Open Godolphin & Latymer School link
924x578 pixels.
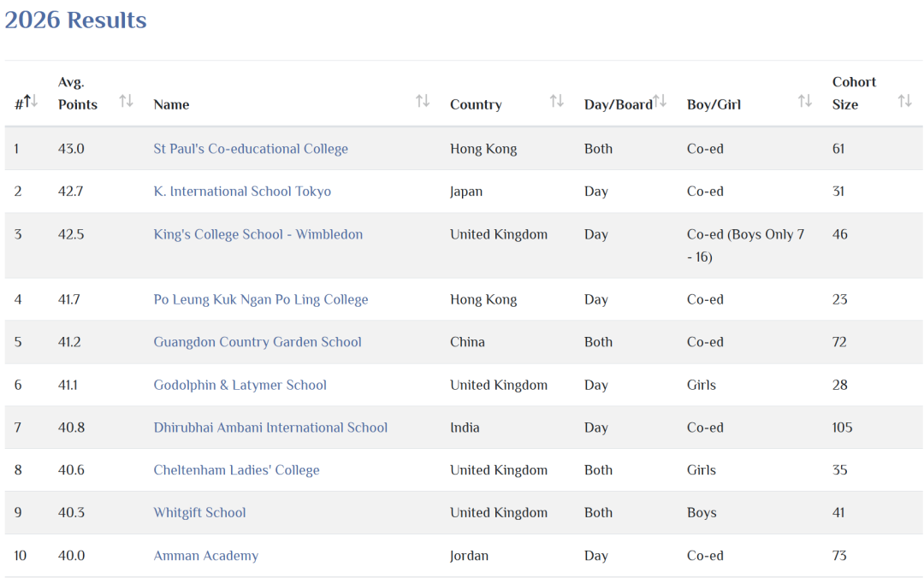coord(240,385)
